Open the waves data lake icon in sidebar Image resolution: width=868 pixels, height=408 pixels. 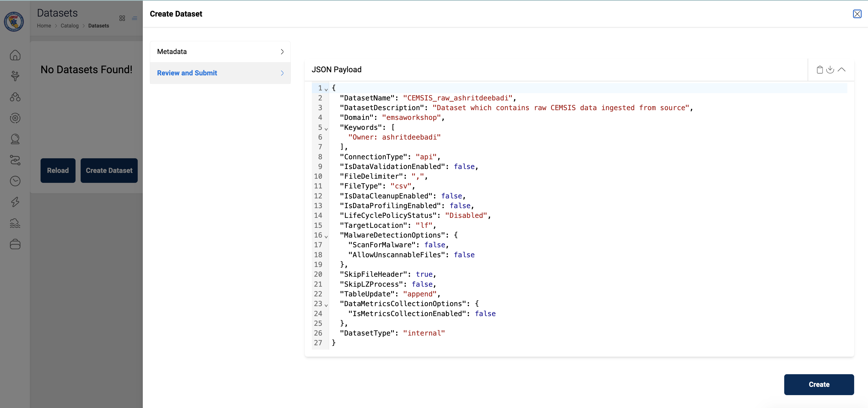15,223
